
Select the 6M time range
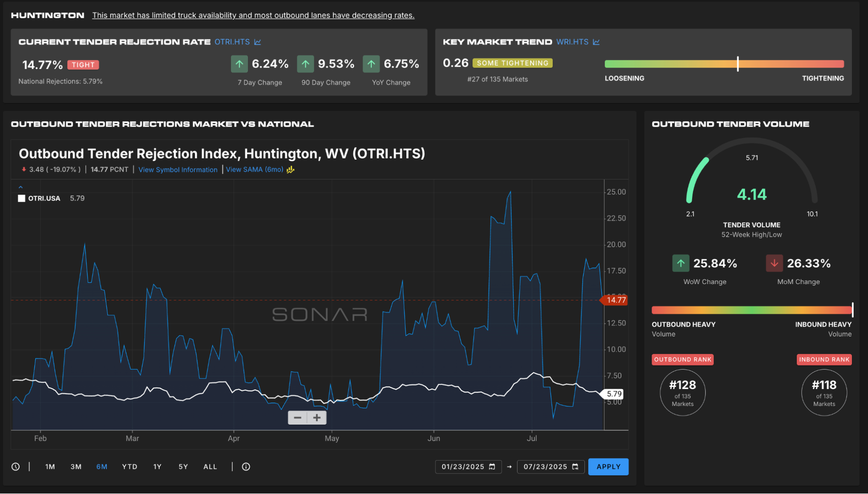pyautogui.click(x=102, y=466)
